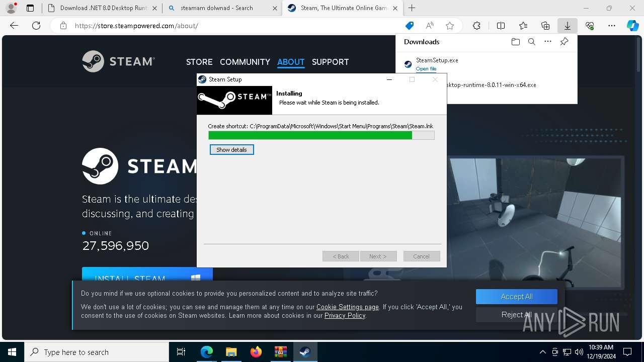View site information lock icon
Viewport: 644px width, 362px height.
[63, 26]
